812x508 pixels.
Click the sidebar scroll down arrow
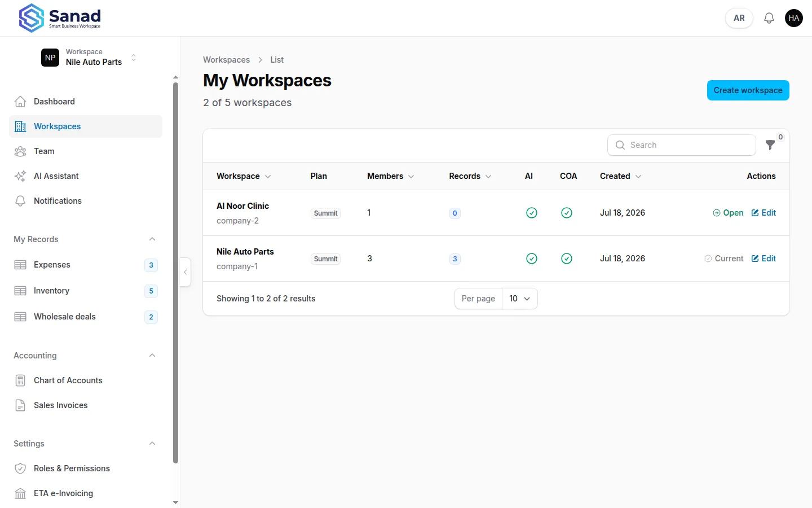click(175, 502)
